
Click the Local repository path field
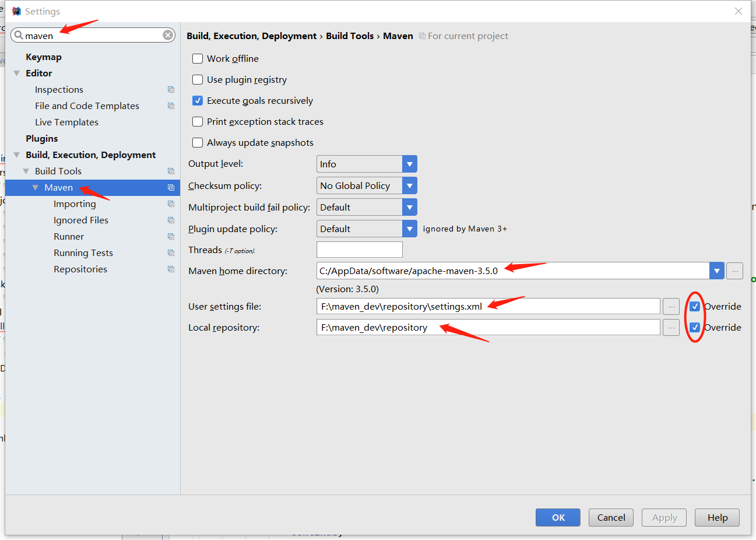pos(488,327)
